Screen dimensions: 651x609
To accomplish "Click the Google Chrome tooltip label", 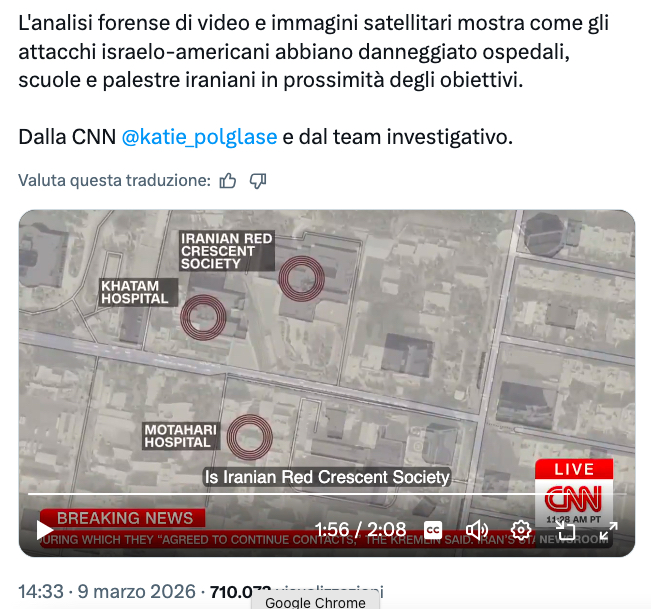I will pyautogui.click(x=315, y=602).
